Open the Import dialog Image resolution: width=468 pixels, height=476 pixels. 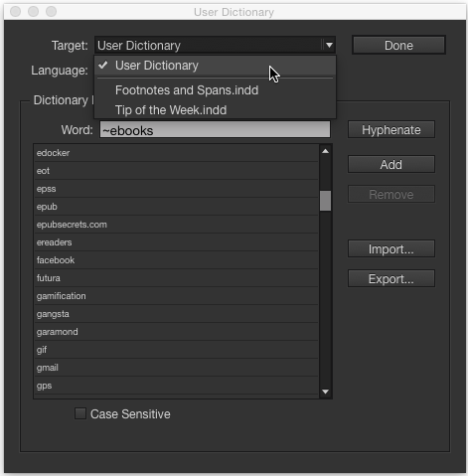tap(391, 248)
